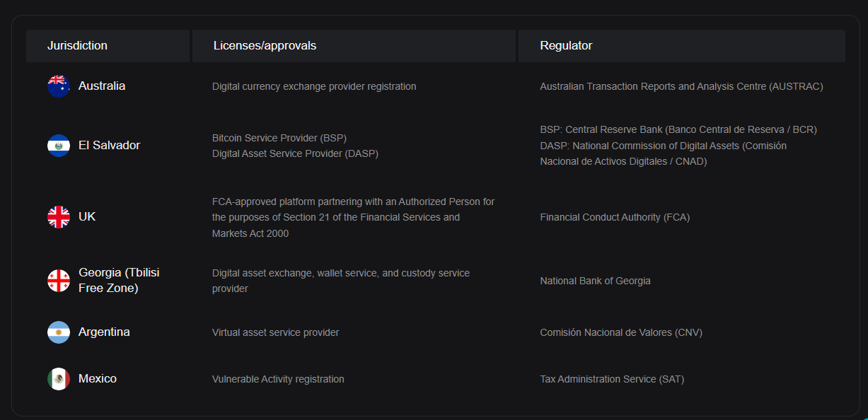Select Financial Conduct Authority (FCA) text

[615, 217]
